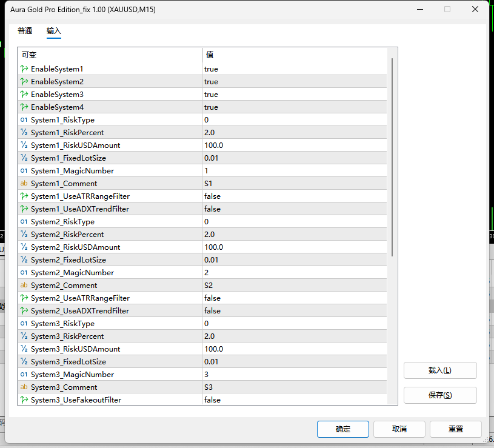The width and height of the screenshot is (494, 448).
Task: Open the System1_UseADXTrendFilter value cell
Action: tap(294, 209)
